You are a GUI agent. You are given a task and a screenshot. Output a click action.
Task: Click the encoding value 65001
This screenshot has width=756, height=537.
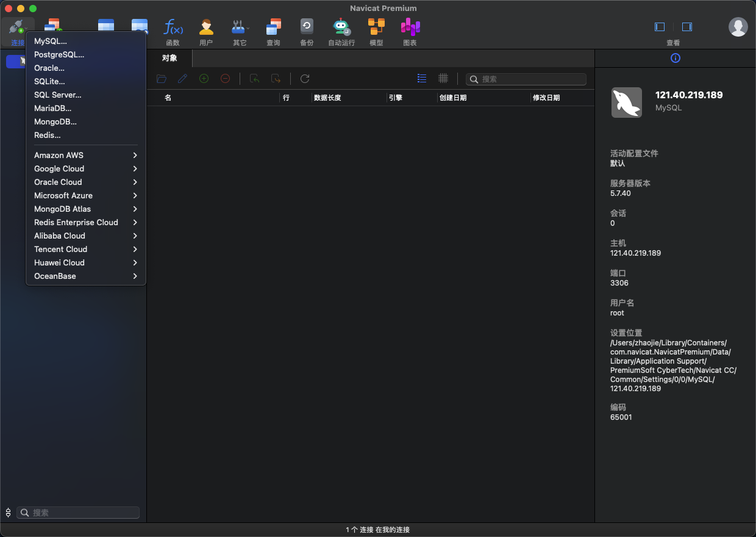click(621, 417)
